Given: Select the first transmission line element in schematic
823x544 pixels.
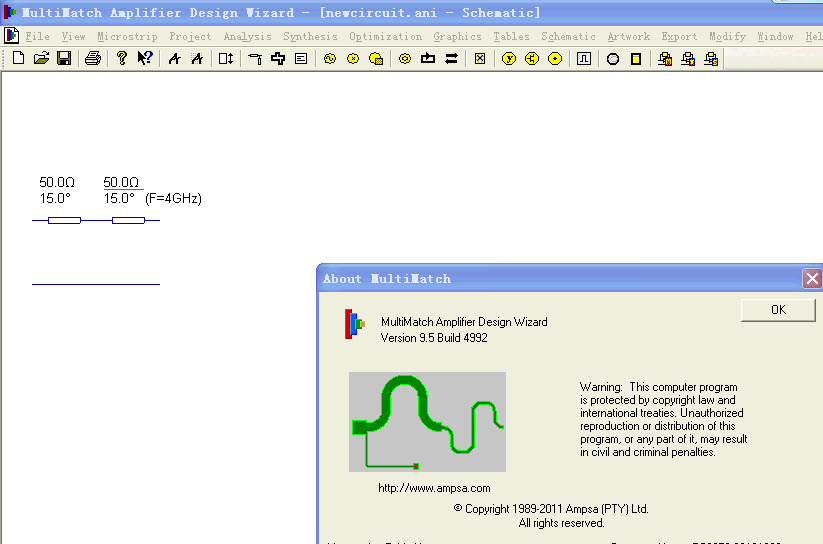Looking at the screenshot, I should [64, 221].
